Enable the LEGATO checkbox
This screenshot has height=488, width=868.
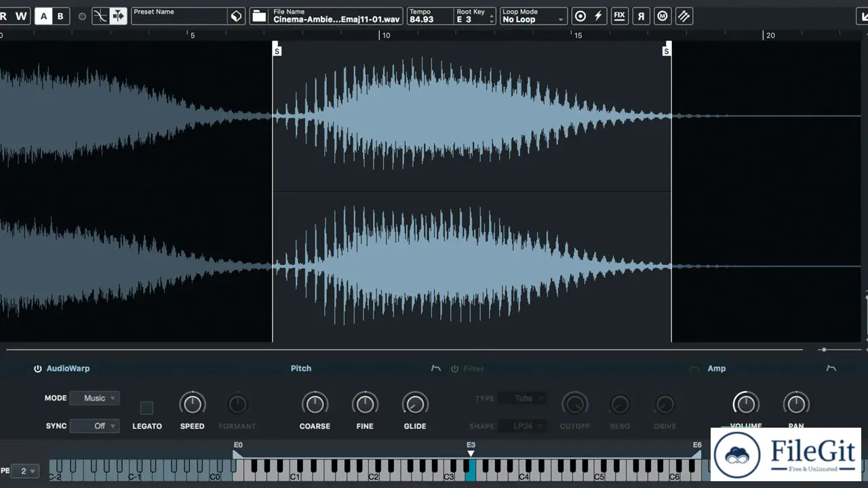click(x=146, y=408)
